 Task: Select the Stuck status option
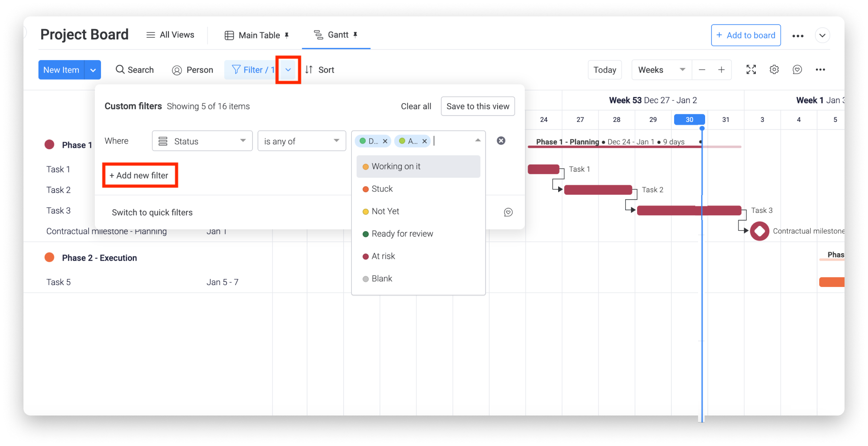pos(418,189)
